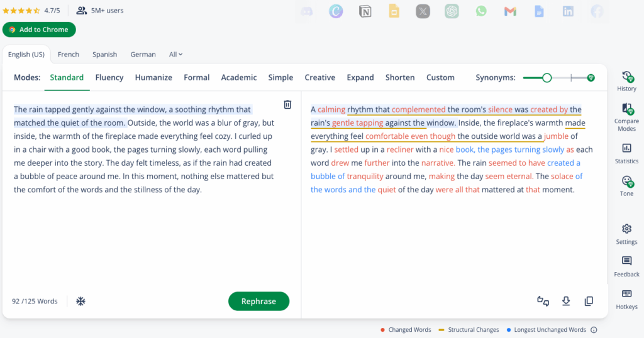Click the Structural Changes legend label
The image size is (644, 338).
473,330
